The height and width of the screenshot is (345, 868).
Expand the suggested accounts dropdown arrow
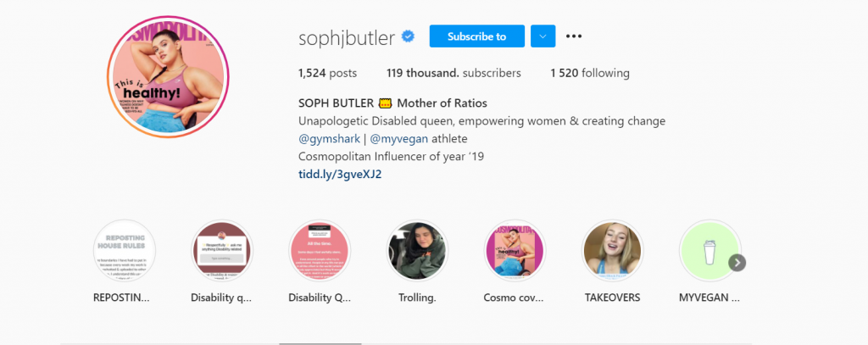tap(542, 36)
